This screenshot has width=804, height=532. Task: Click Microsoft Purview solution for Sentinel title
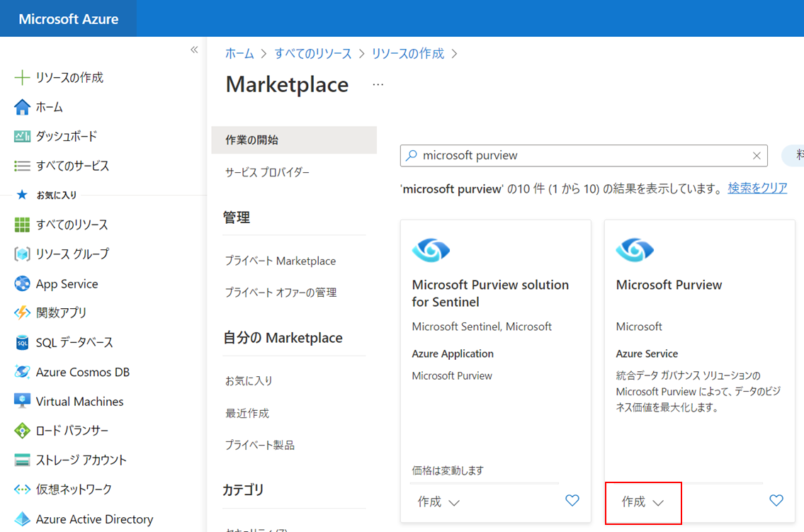(x=490, y=293)
